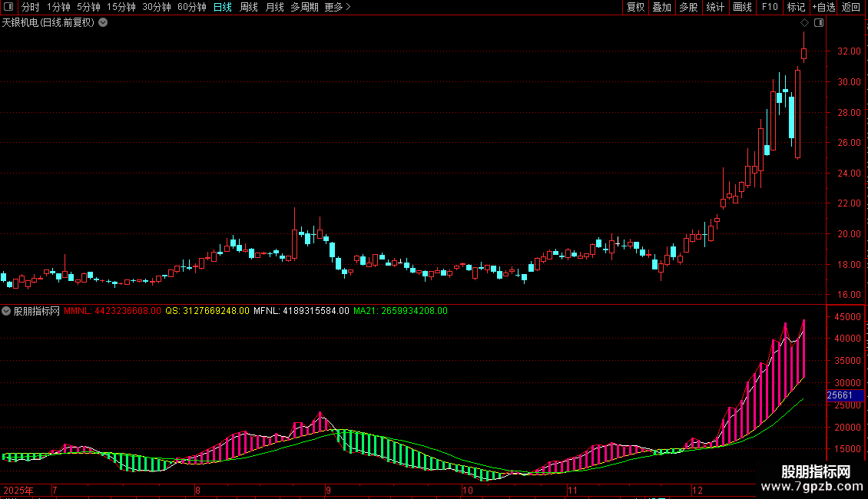This screenshot has height=499, width=868.
Task: Click the 25661 highlighted axis value
Action: [x=844, y=395]
